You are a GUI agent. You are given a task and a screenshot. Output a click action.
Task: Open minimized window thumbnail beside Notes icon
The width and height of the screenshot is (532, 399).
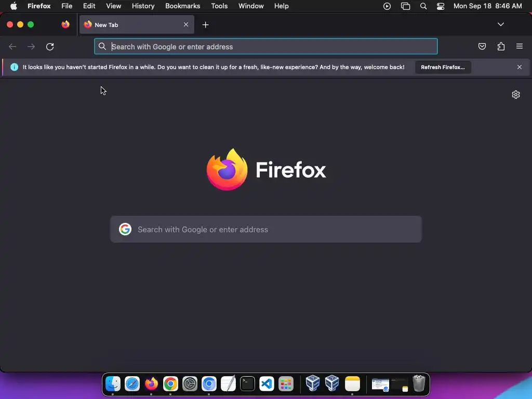pos(380,385)
